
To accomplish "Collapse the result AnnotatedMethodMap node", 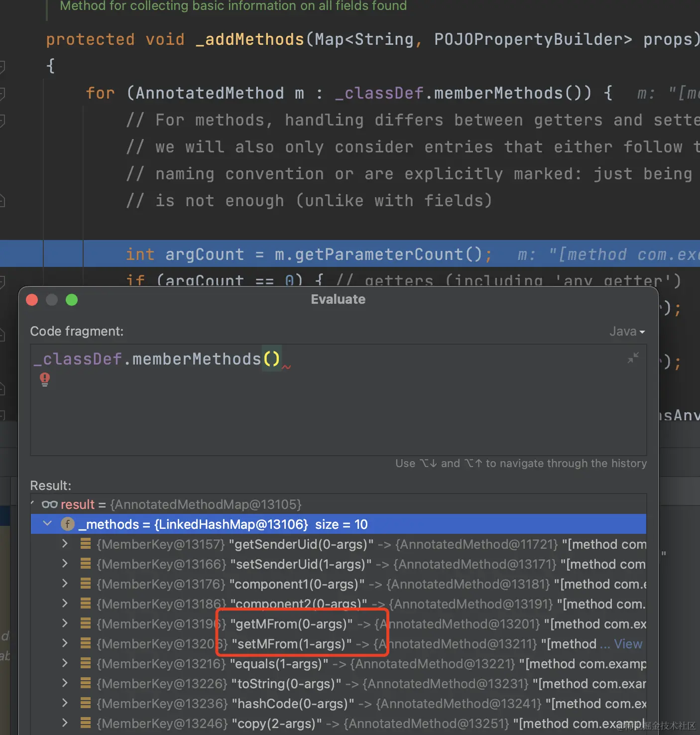I will 33,504.
